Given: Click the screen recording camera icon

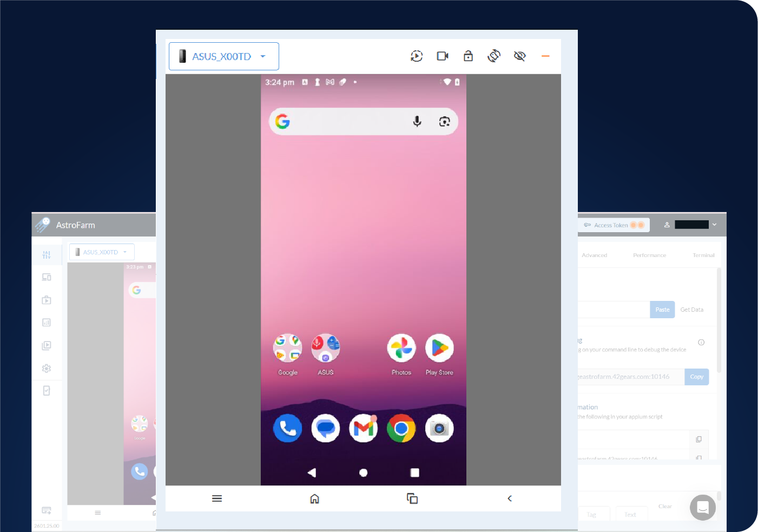Looking at the screenshot, I should [443, 56].
